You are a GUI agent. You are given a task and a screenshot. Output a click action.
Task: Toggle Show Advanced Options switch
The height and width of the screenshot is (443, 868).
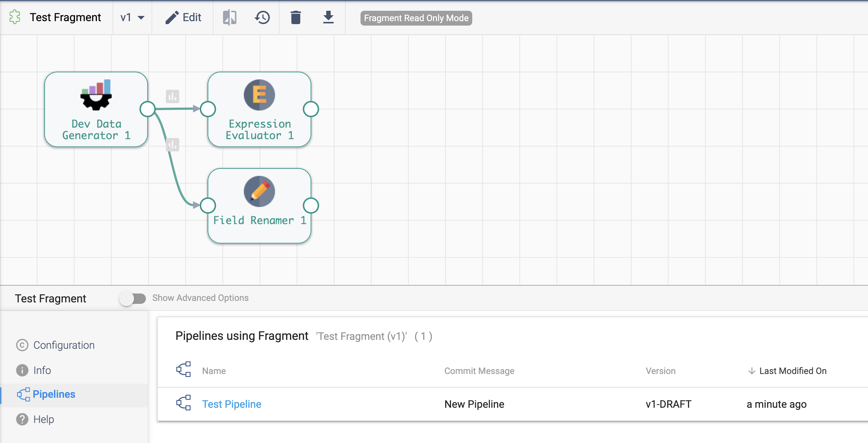pyautogui.click(x=133, y=298)
